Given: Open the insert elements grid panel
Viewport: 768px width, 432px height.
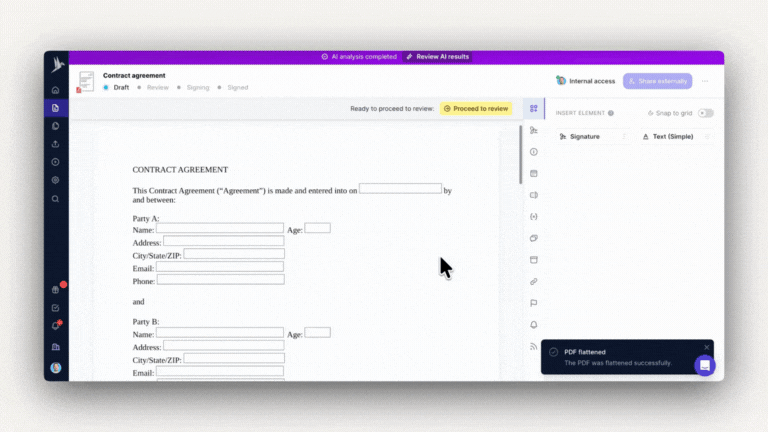Looking at the screenshot, I should [534, 109].
